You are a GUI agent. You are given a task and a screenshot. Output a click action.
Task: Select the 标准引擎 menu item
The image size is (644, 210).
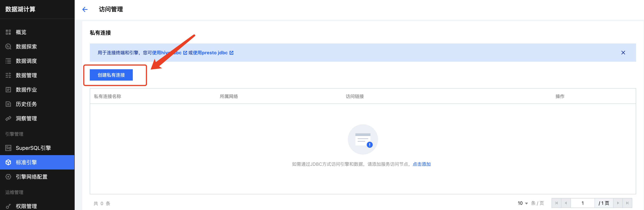click(26, 162)
